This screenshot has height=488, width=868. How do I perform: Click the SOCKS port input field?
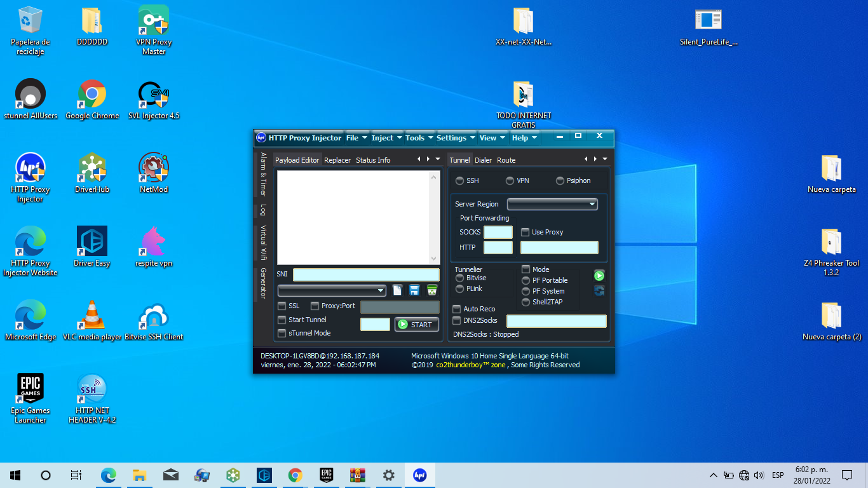click(x=498, y=232)
